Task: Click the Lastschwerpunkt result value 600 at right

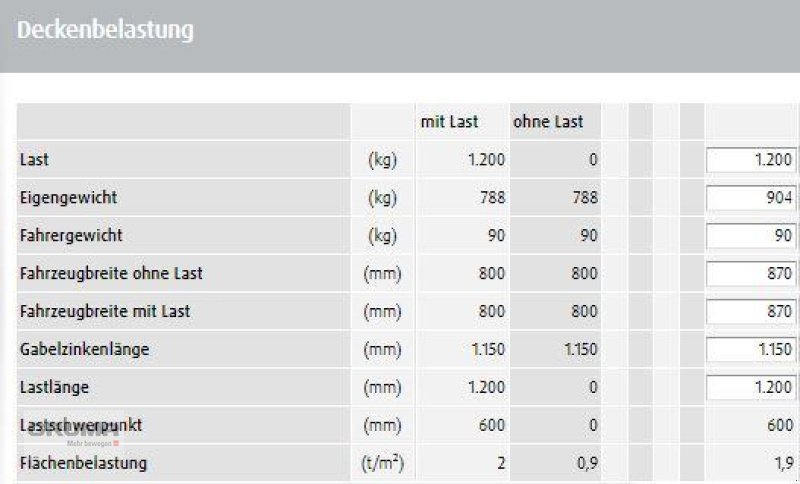Action: tap(780, 425)
